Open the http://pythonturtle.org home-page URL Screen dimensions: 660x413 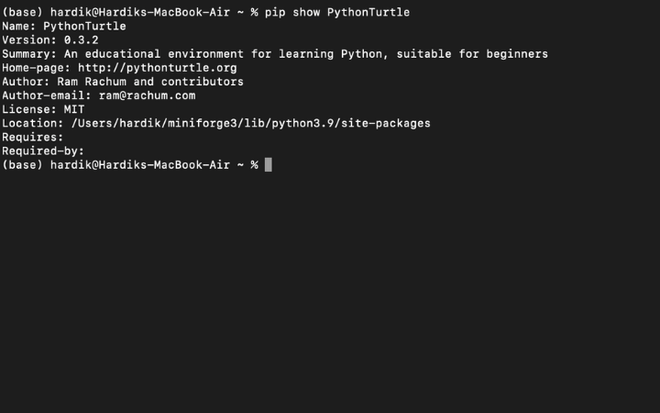coord(157,68)
